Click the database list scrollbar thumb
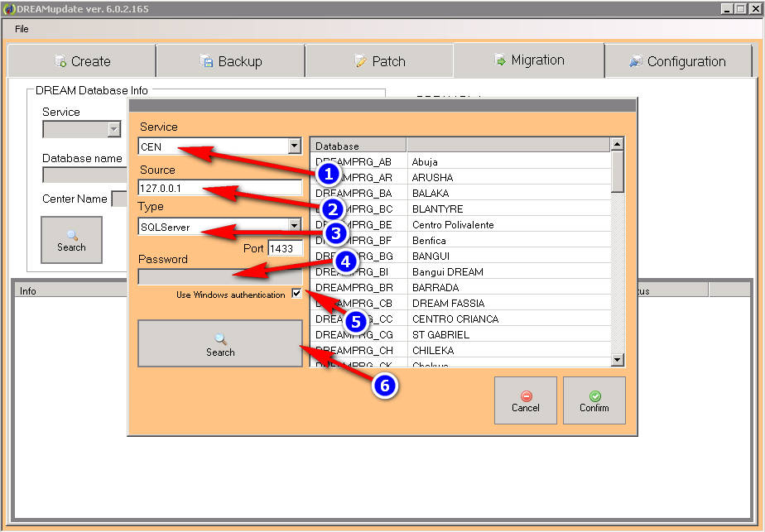Image resolution: width=765 pixels, height=532 pixels. tap(617, 171)
